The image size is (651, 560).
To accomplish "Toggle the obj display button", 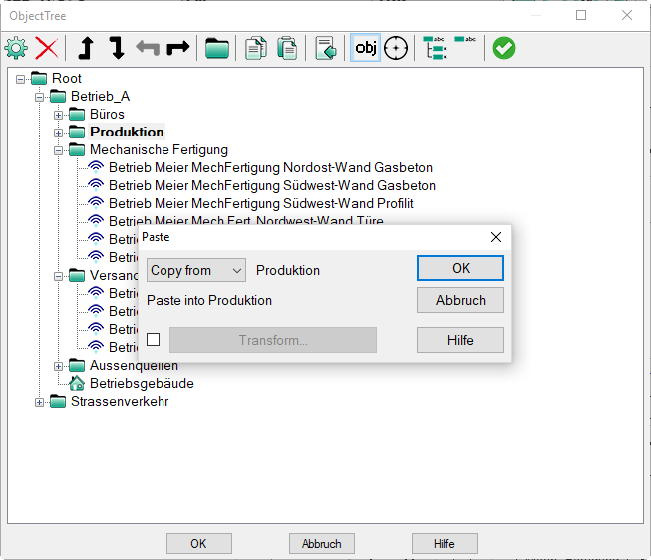I will 365,48.
